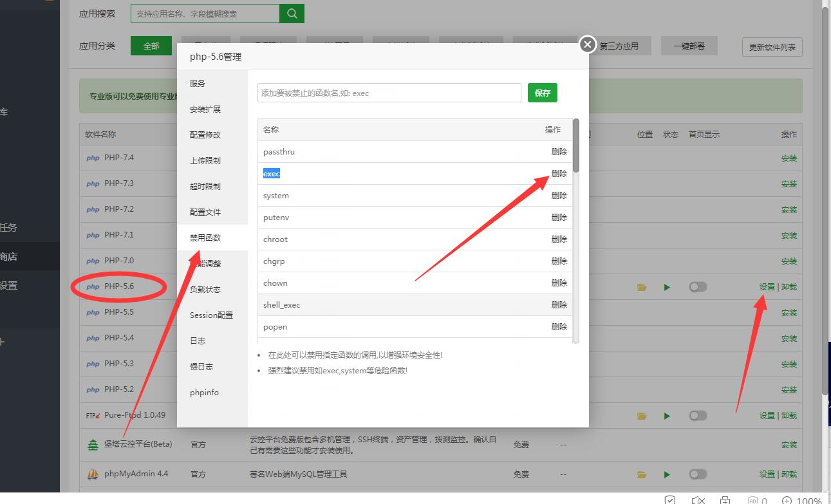Click the phpMyAdmin green play status icon
The image size is (831, 504).
[x=667, y=474]
